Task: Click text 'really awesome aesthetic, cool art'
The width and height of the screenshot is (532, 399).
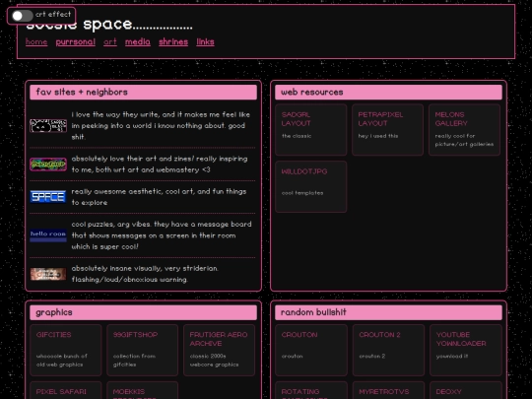Action: [x=132, y=192]
